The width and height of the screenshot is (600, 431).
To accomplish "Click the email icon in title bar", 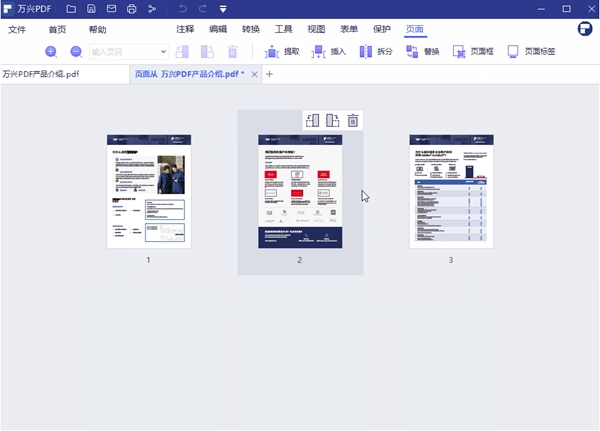I will 111,9.
